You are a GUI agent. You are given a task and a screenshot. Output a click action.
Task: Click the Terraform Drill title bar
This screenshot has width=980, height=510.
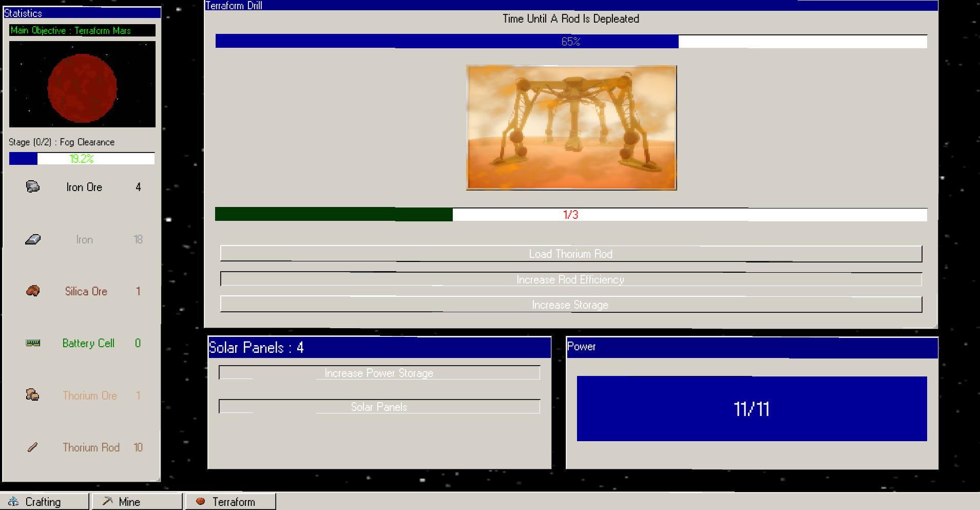(571, 5)
